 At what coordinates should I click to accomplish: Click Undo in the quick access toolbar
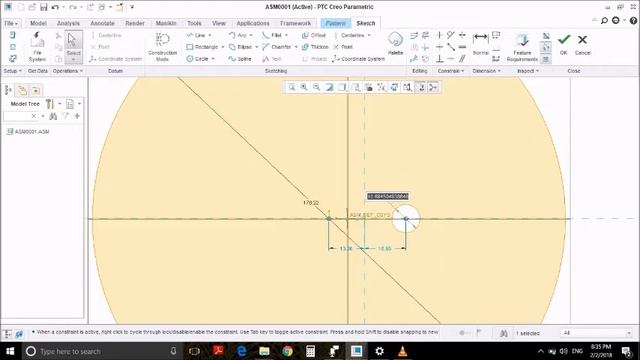point(55,7)
